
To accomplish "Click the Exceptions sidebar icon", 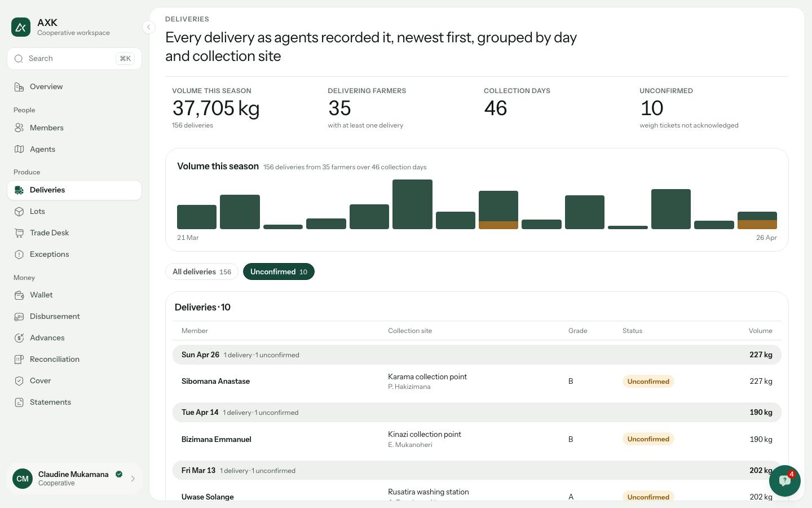I will tap(19, 255).
